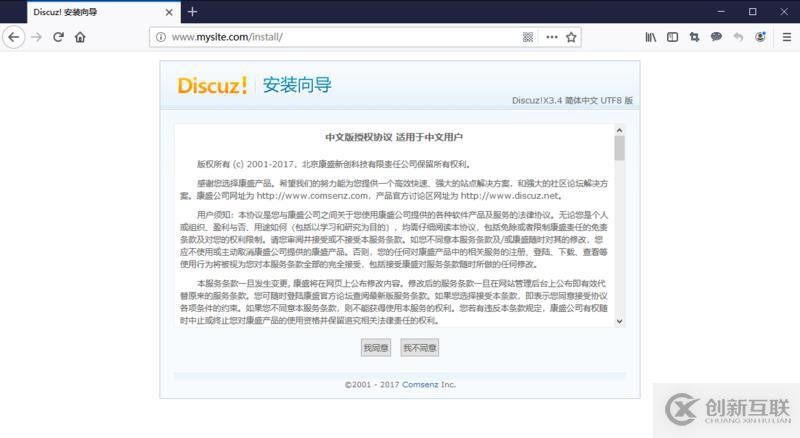The image size is (800, 438).
Task: Click the http://www.comsenz.com text
Action: 312,196
